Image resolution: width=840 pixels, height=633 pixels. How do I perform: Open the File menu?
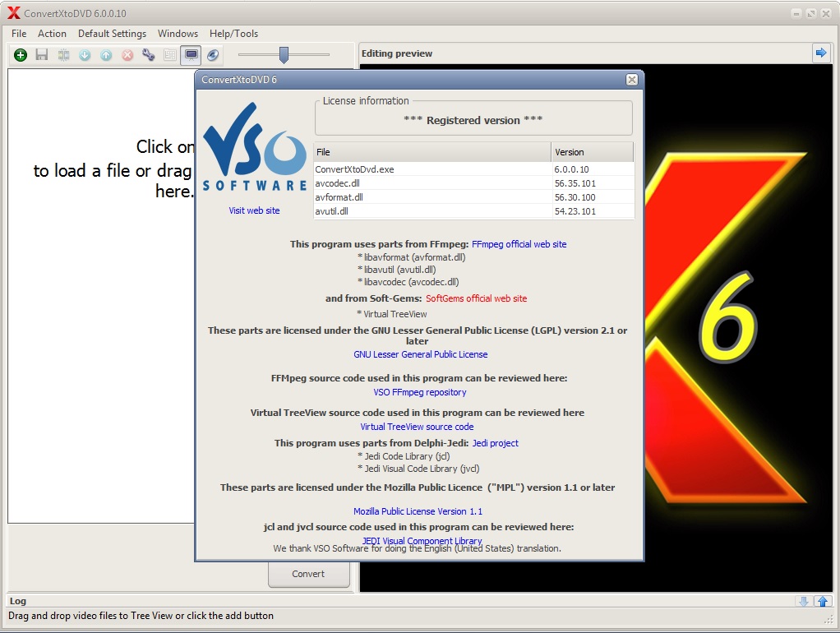(x=19, y=33)
